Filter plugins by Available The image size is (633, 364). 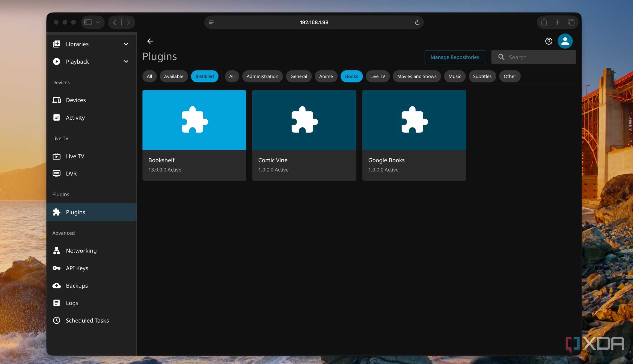(x=174, y=76)
